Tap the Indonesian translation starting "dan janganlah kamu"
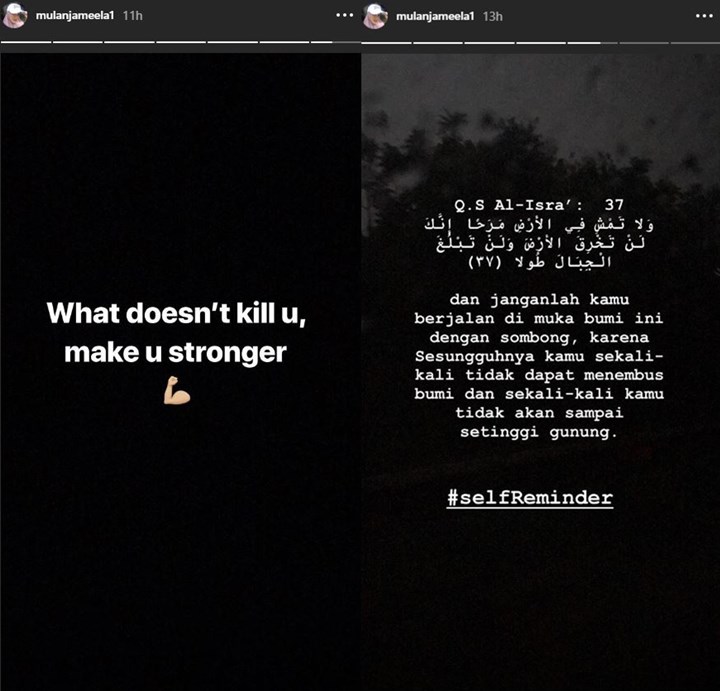720x691 pixels. pos(539,366)
